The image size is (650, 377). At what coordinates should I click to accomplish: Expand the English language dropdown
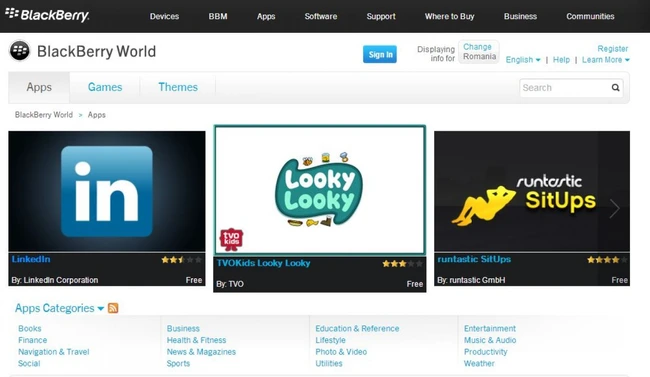(x=523, y=60)
